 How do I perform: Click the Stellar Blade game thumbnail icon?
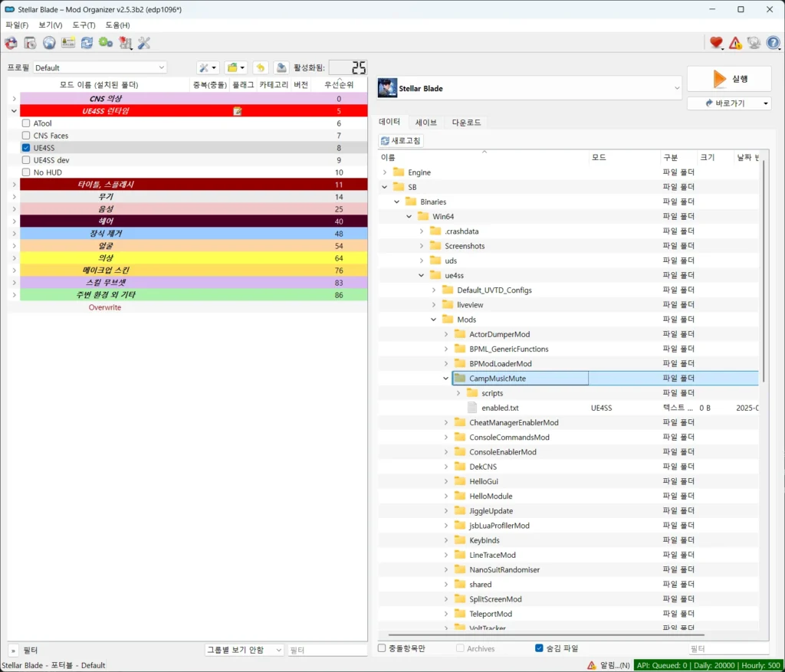click(387, 88)
